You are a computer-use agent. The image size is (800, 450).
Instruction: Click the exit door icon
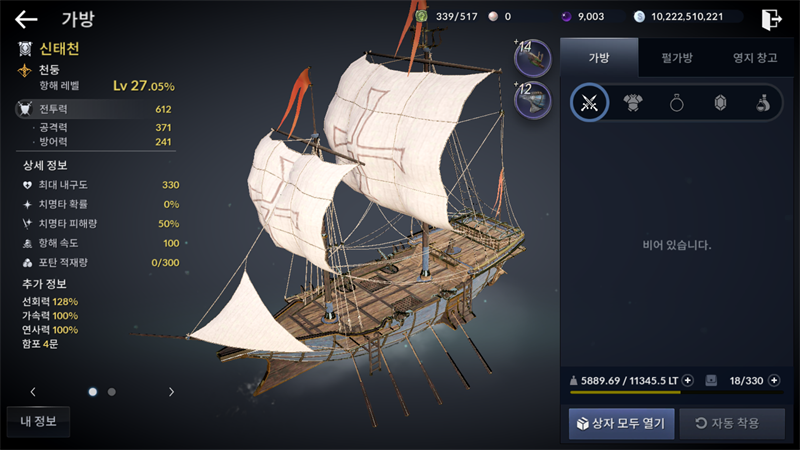point(771,19)
